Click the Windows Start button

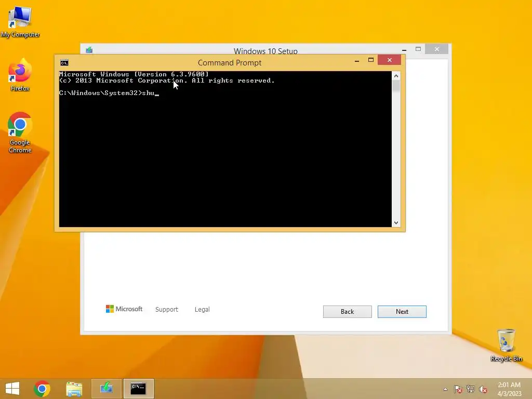pos(12,389)
